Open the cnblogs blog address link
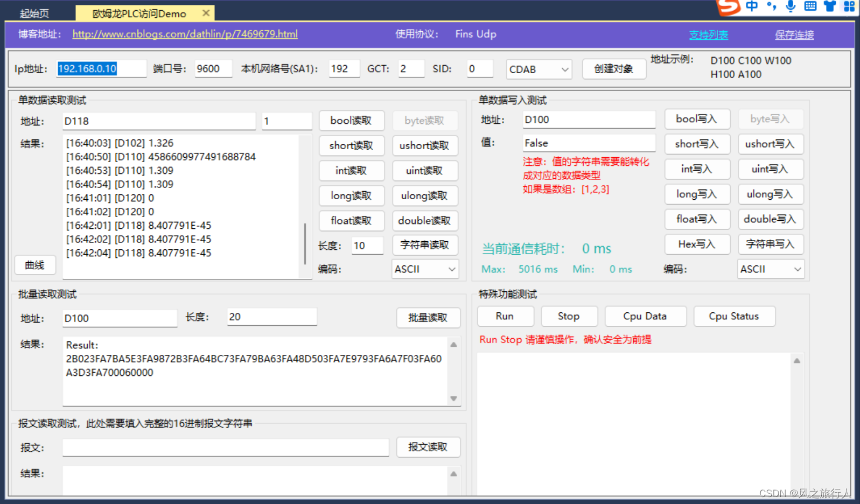The width and height of the screenshot is (860, 504). click(x=185, y=34)
